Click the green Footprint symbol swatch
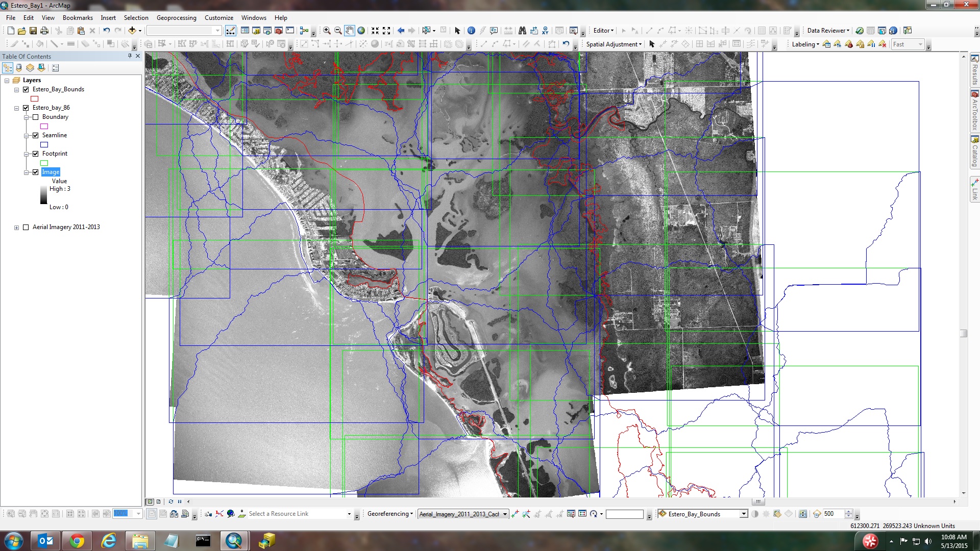980x551 pixels. point(44,163)
